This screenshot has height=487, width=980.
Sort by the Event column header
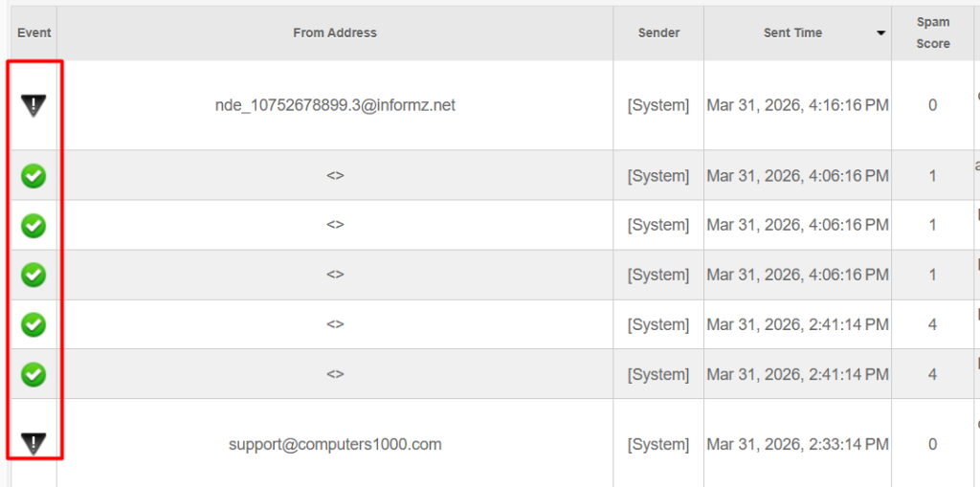33,33
